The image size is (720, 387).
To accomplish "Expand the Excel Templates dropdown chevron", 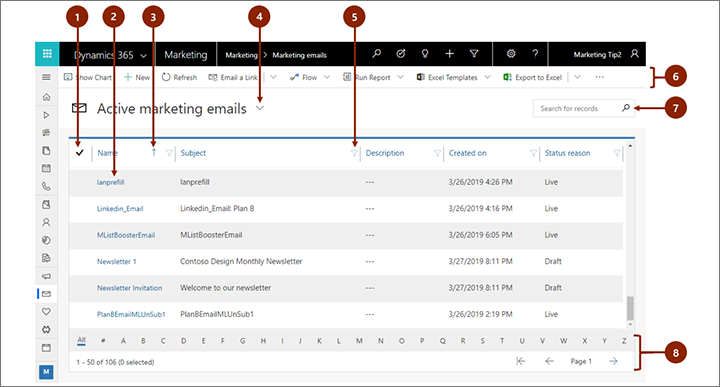I will point(487,77).
